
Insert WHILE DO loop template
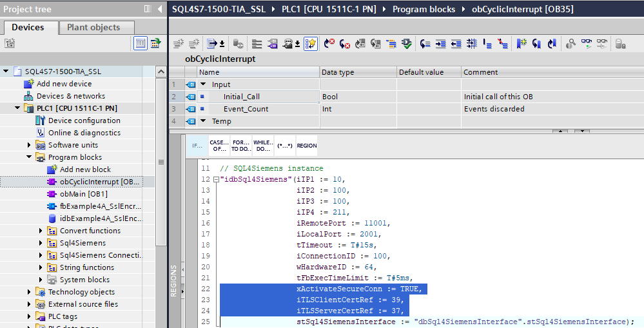[263, 146]
